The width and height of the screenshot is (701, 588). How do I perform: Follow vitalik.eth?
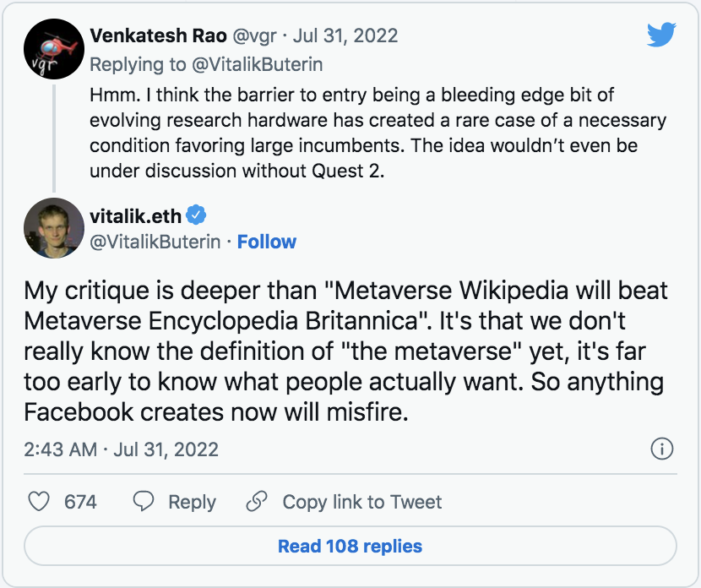(x=267, y=242)
